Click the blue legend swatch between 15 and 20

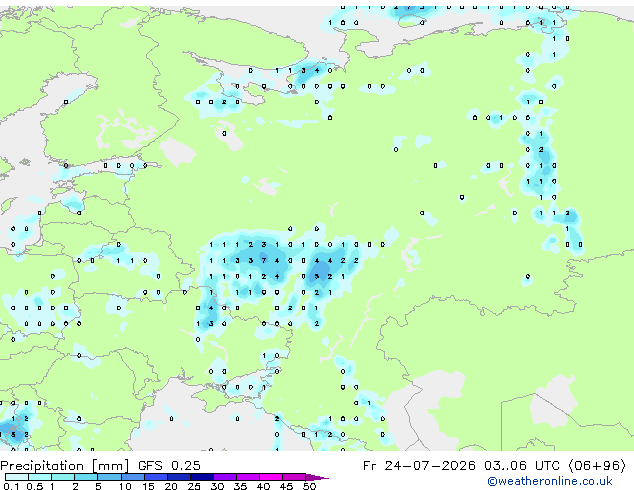[x=155, y=477]
